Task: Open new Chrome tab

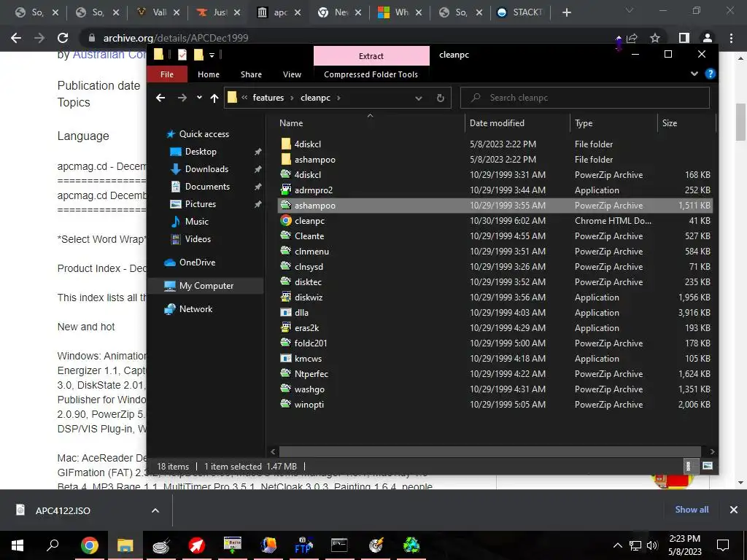Action: (566, 12)
